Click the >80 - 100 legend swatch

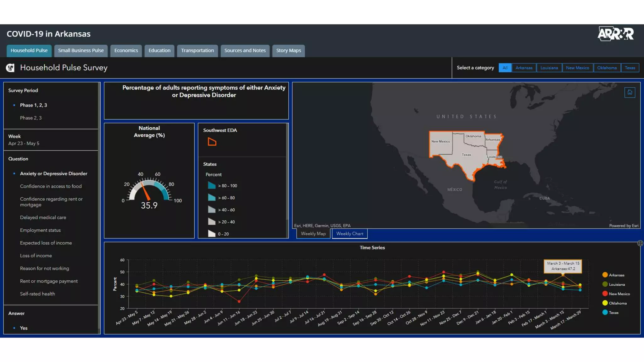212,186
